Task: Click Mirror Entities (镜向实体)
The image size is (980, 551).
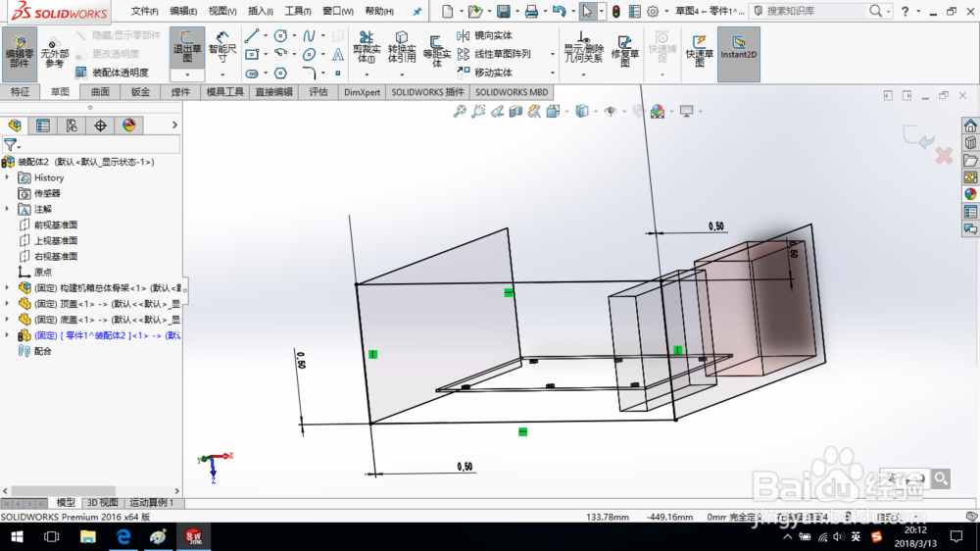Action: click(x=485, y=35)
